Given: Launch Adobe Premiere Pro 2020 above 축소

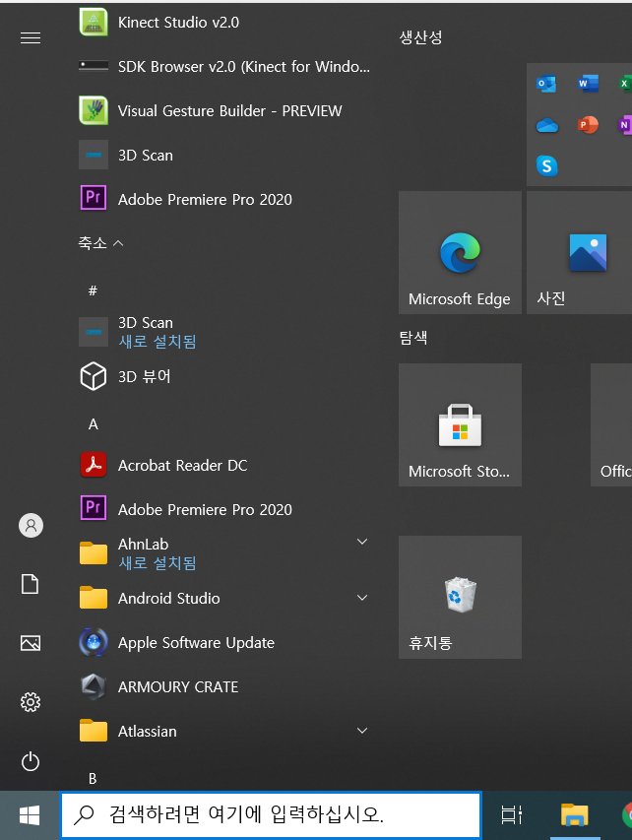Looking at the screenshot, I should point(225,199).
